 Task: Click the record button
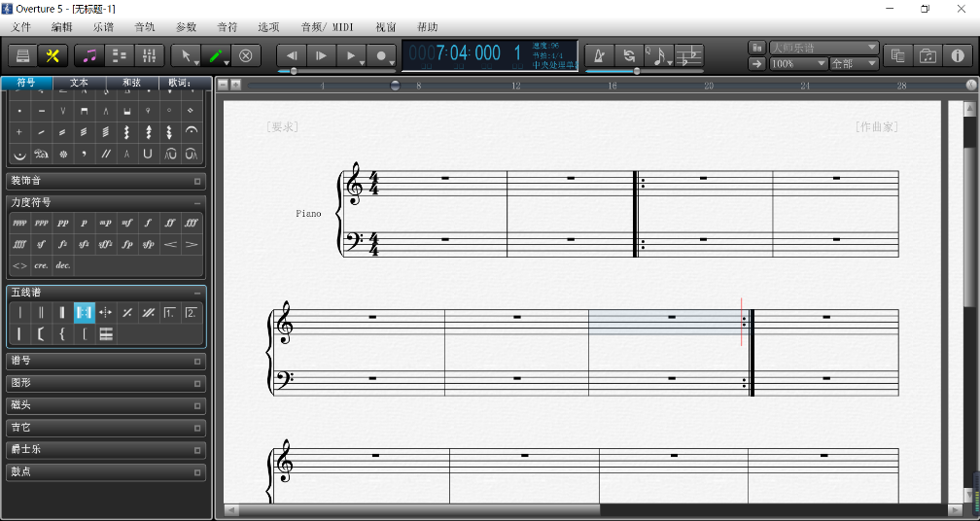point(382,55)
